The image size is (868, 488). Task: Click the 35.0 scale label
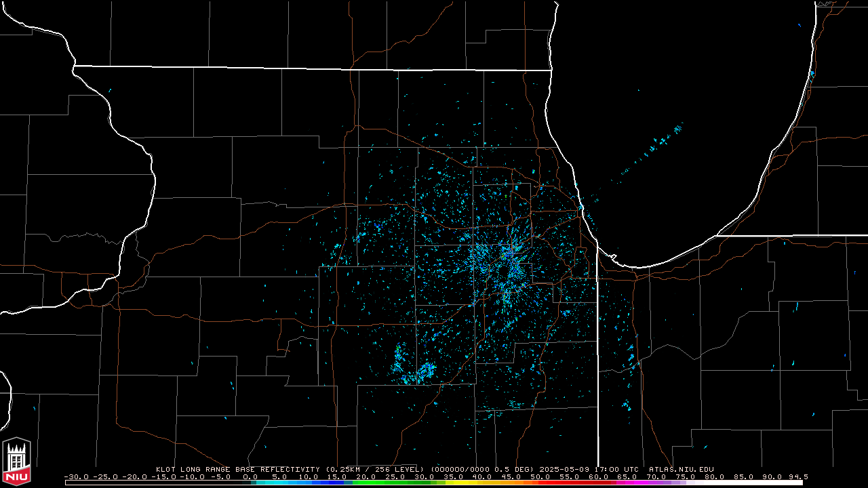tap(453, 476)
